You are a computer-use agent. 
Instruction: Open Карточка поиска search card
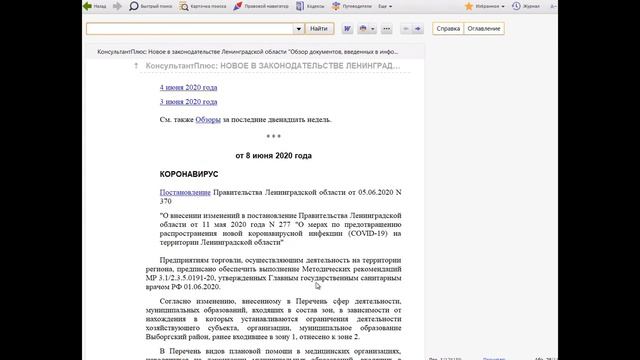203,6
